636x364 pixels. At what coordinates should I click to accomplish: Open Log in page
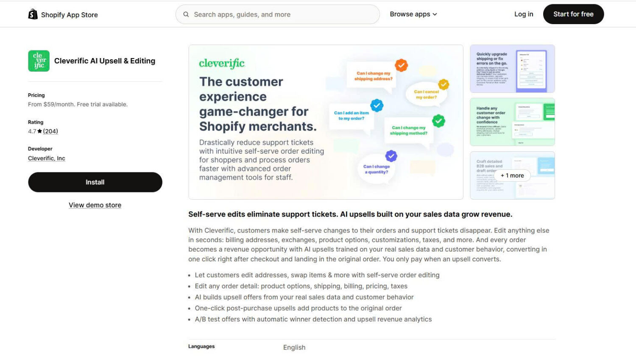[524, 14]
